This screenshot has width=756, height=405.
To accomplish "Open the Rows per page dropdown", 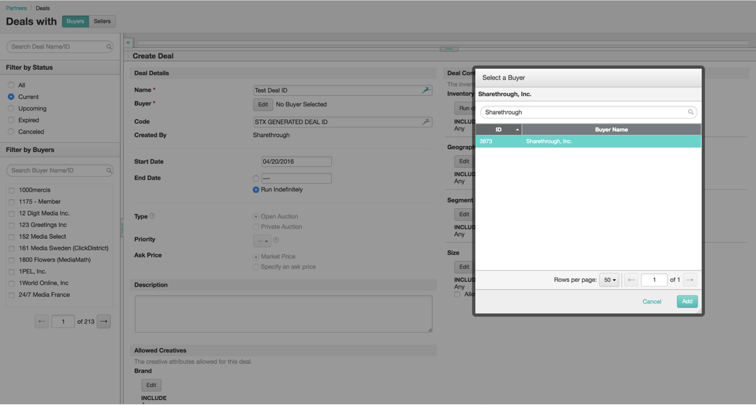I will 609,280.
